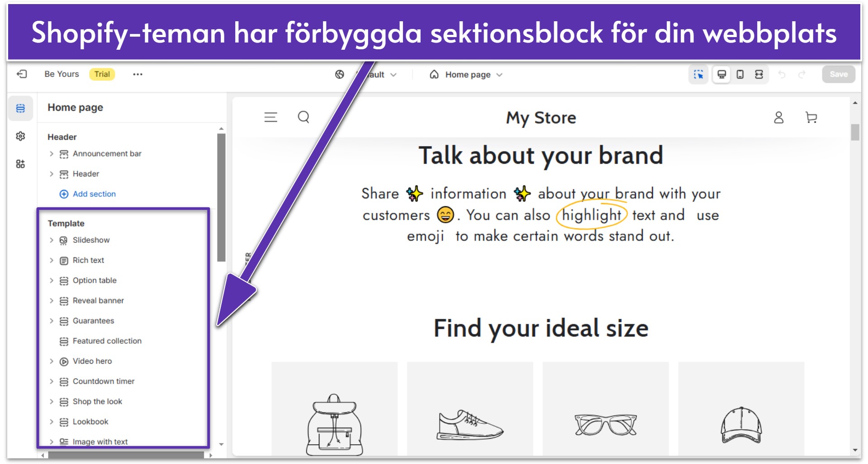Expand the Option table section

(x=51, y=280)
